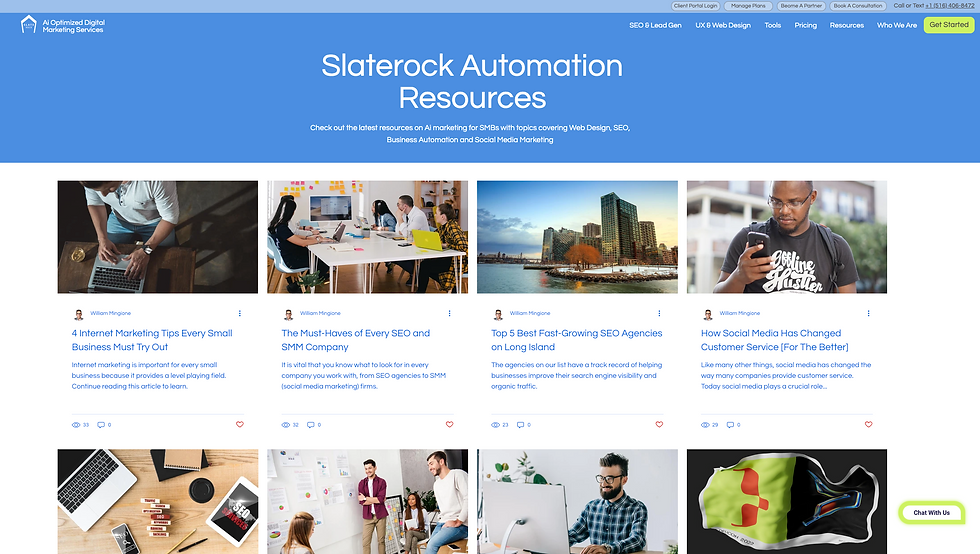
Task: Open the Resources menu
Action: 847,25
